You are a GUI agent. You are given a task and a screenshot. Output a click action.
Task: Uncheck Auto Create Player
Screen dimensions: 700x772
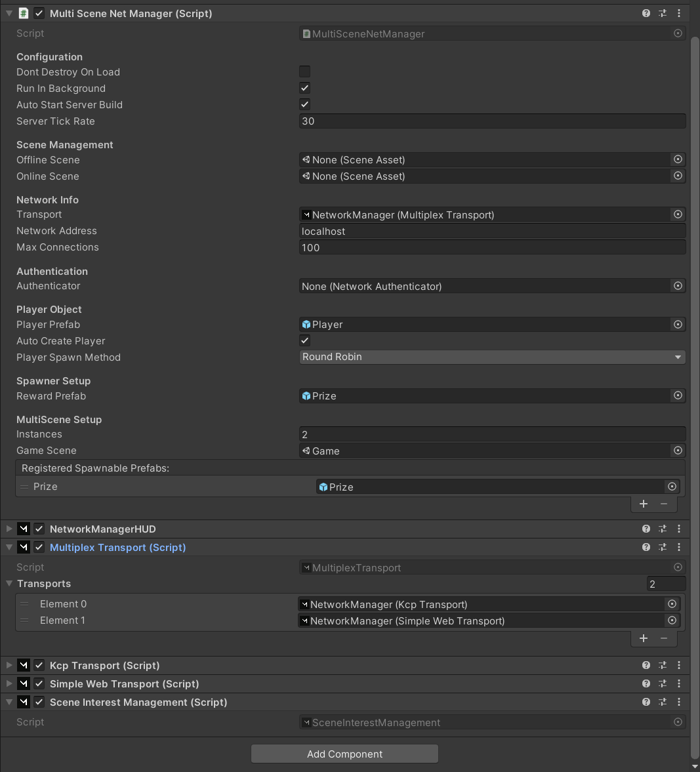304,340
